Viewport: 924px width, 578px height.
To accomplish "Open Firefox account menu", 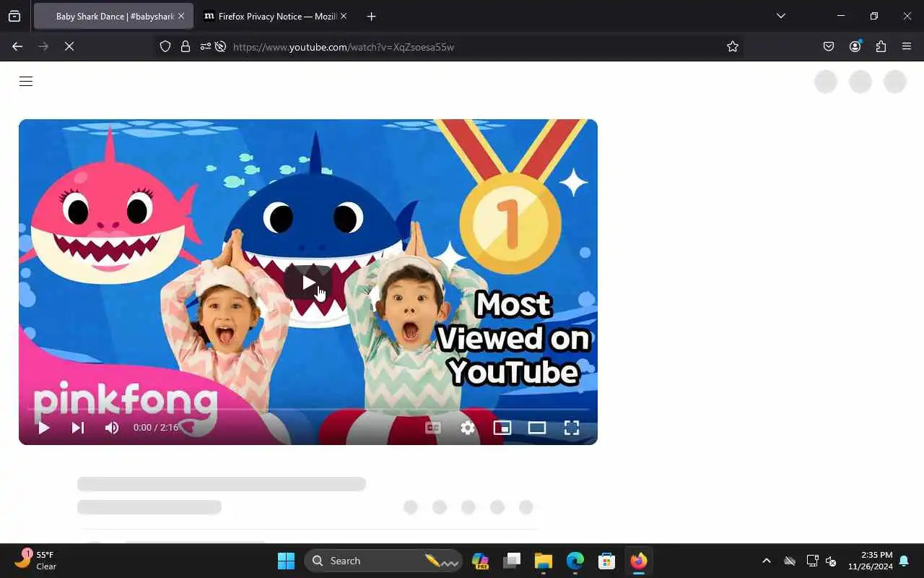I will (x=855, y=46).
